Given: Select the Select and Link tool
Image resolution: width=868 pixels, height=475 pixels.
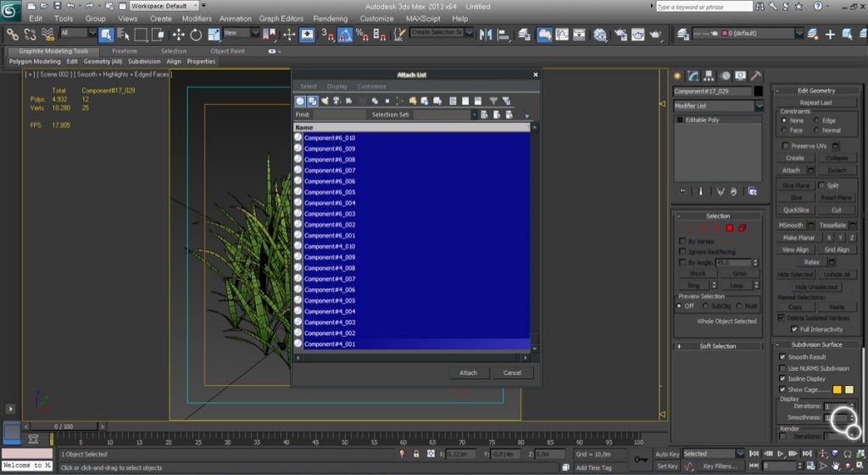Looking at the screenshot, I should pos(12,34).
